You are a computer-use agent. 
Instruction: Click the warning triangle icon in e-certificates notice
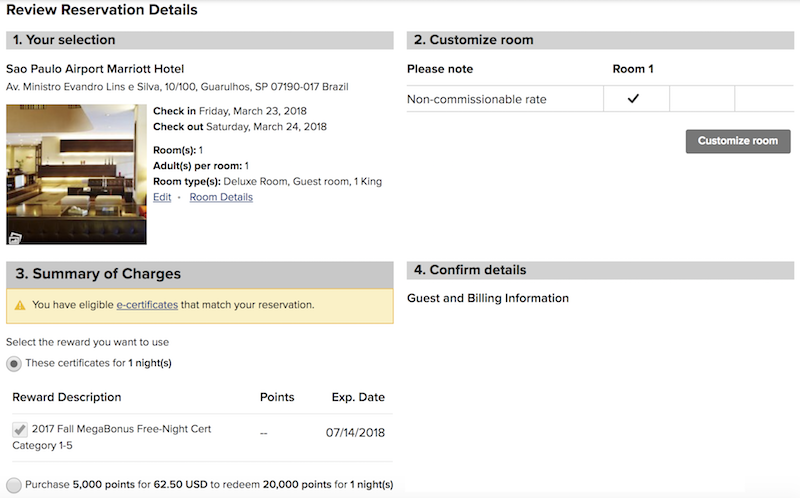pyautogui.click(x=20, y=305)
